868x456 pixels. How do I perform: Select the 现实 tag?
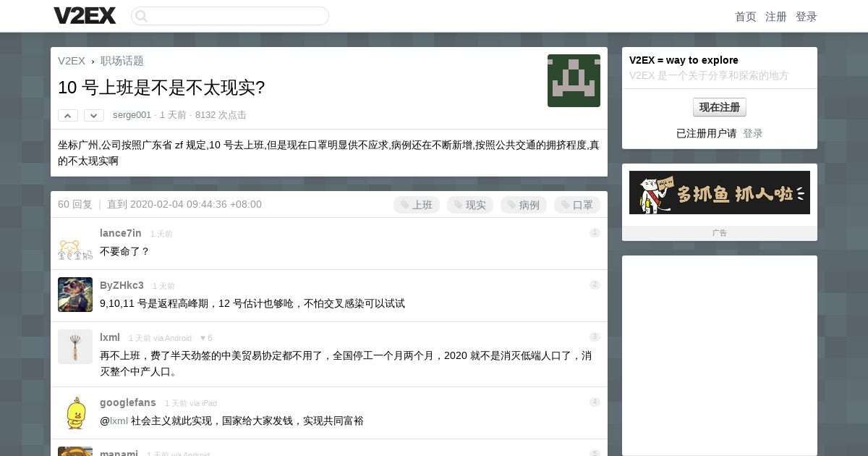pyautogui.click(x=470, y=205)
